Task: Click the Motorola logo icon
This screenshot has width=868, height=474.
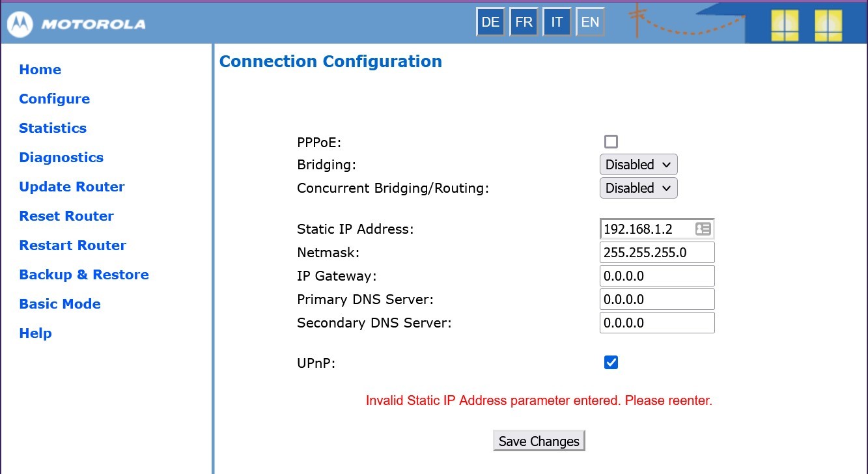Action: 20,25
